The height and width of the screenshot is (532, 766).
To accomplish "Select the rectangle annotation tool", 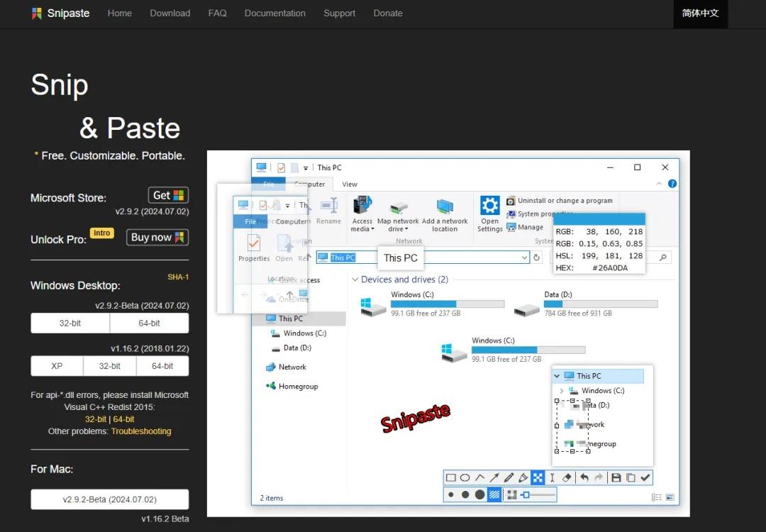I will [451, 478].
